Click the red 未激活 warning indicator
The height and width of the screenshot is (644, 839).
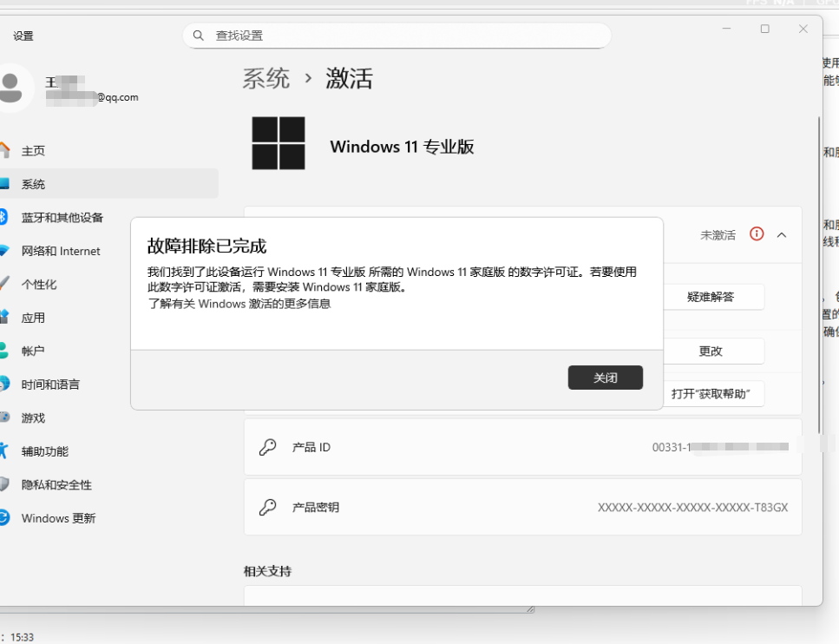coord(756,233)
